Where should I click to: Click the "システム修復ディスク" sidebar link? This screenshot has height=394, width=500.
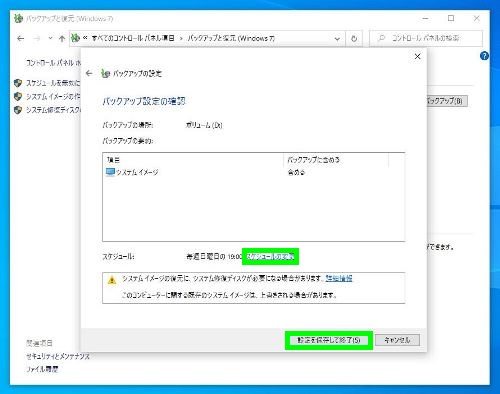[x=53, y=110]
